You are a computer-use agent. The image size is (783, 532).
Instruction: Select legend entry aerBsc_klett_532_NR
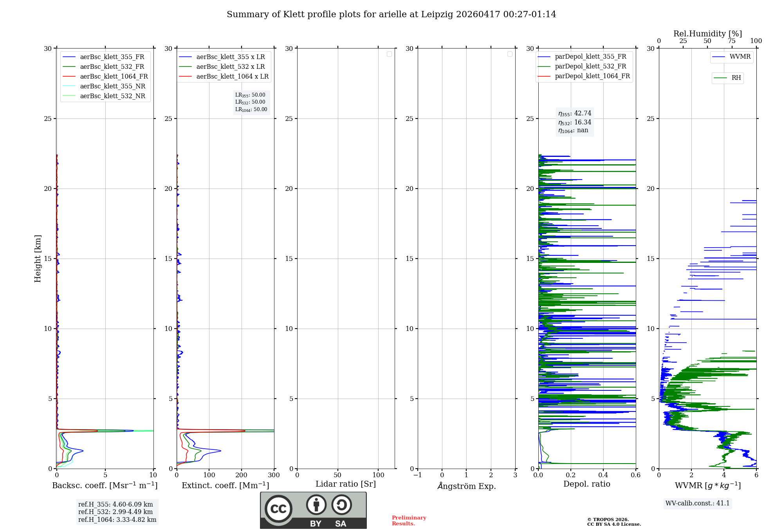click(x=105, y=96)
